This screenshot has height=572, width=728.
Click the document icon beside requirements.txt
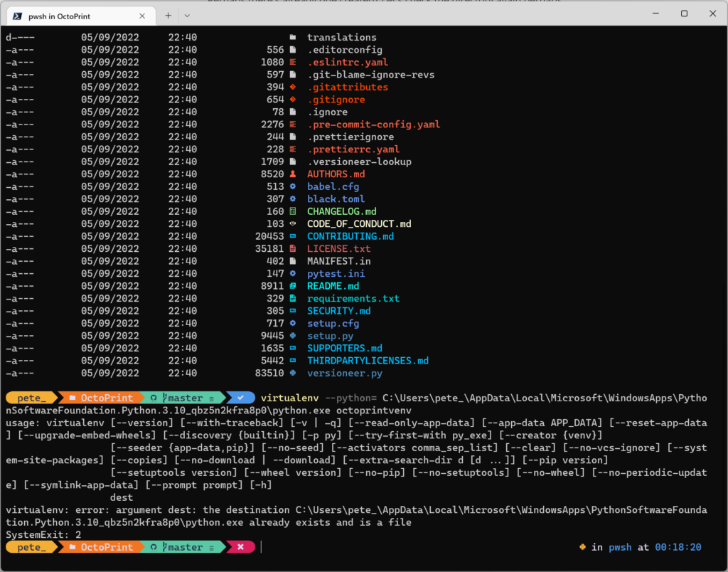[x=293, y=299]
